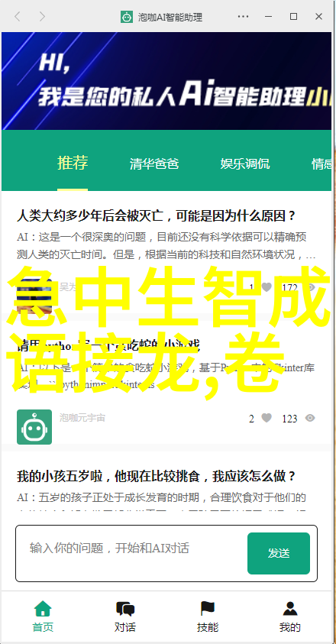Viewport: 336px width, 644px height.
Task: Click the 泡咖元宇宙 author name
Action: [82, 418]
